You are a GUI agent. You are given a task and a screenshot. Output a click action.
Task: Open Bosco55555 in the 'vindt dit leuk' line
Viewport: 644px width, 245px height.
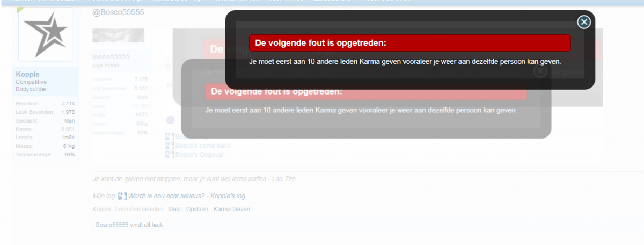(x=112, y=225)
